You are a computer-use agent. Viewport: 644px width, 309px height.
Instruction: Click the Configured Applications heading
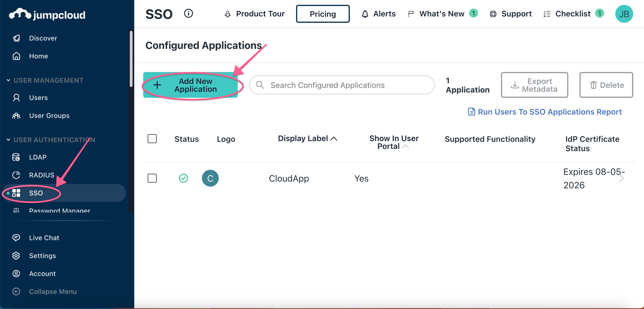(203, 45)
